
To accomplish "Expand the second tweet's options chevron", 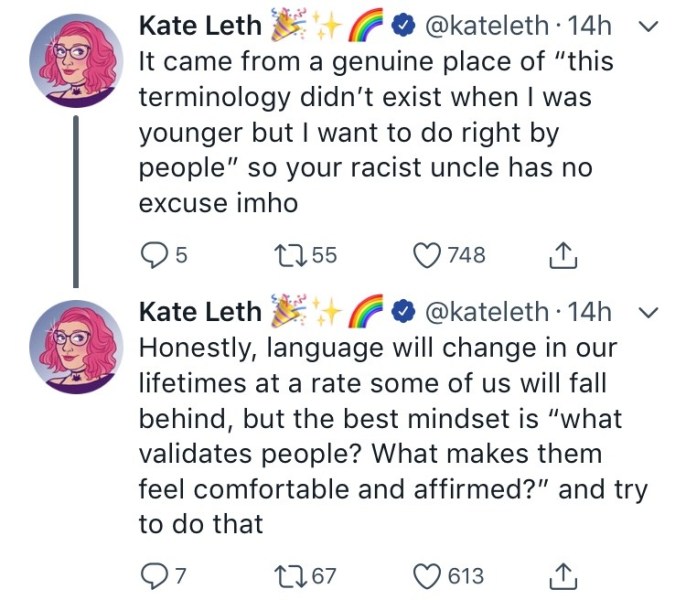I will (x=648, y=313).
